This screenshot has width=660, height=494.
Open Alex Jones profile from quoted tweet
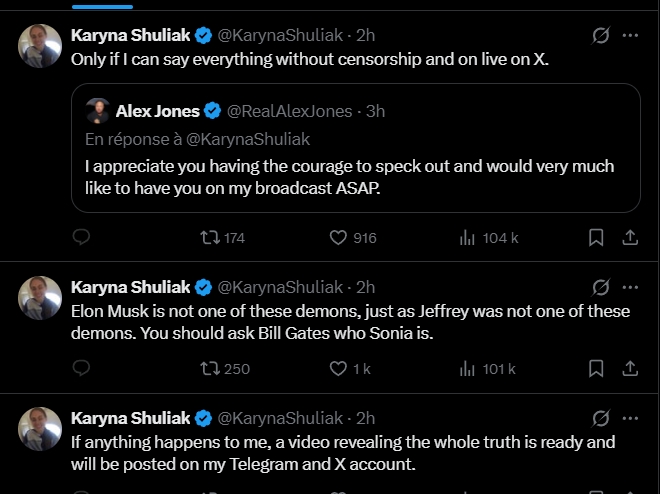coord(157,111)
